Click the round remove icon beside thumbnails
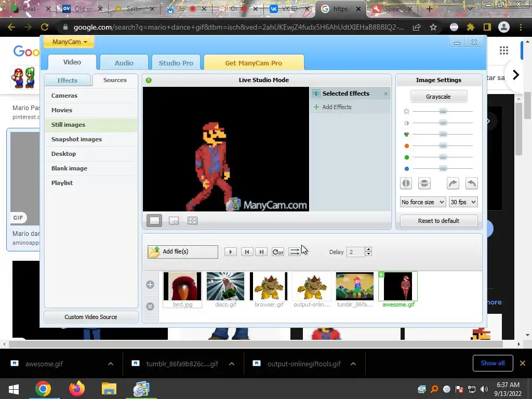The width and height of the screenshot is (532, 399). click(150, 307)
